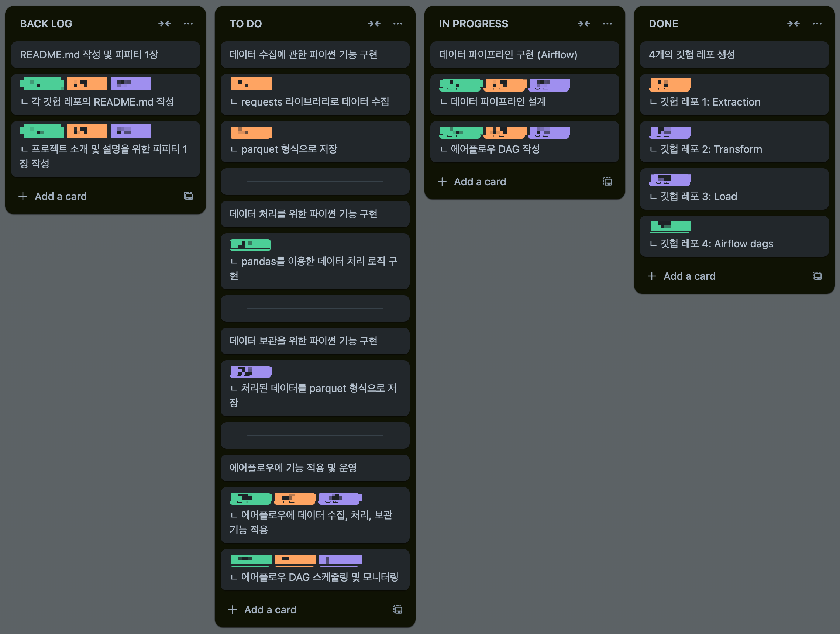Add a card to IN PROGRESS
The width and height of the screenshot is (840, 634).
480,182
